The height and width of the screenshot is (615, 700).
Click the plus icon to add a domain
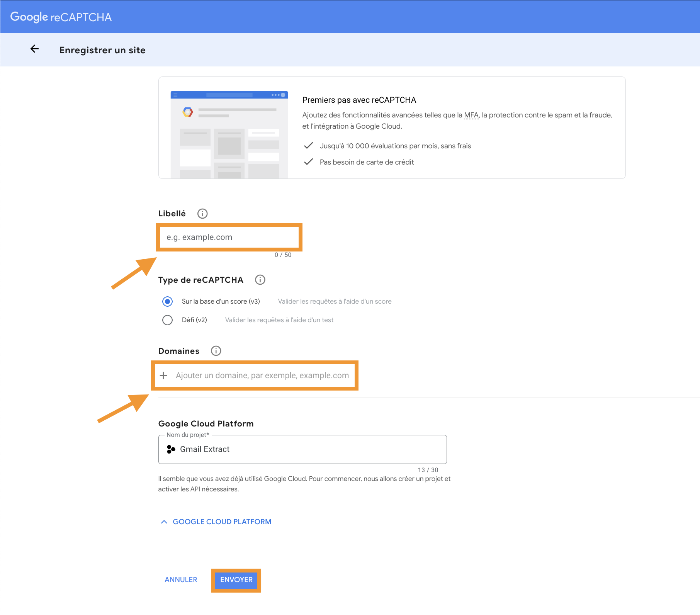(x=163, y=375)
